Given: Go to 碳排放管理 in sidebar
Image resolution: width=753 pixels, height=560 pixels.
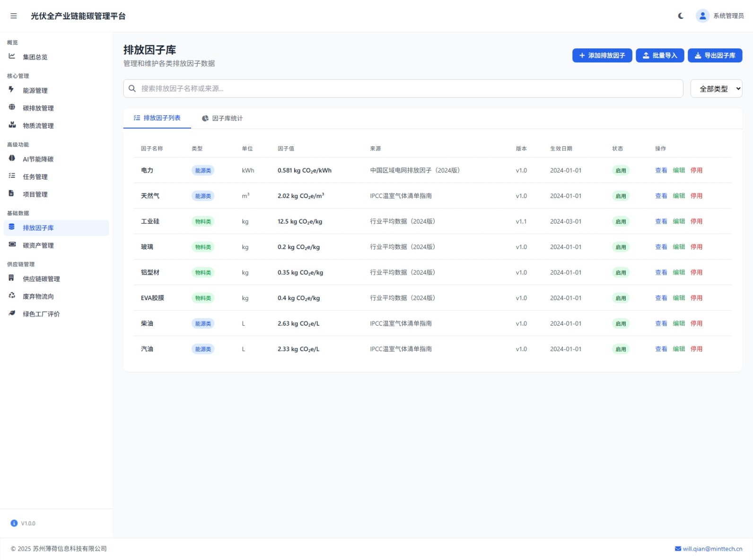Looking at the screenshot, I should click(x=38, y=108).
